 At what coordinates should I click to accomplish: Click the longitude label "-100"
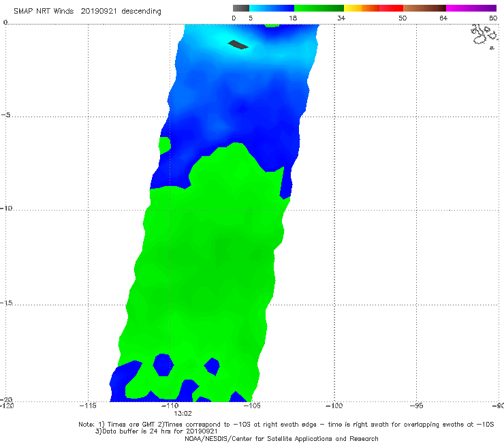click(334, 406)
